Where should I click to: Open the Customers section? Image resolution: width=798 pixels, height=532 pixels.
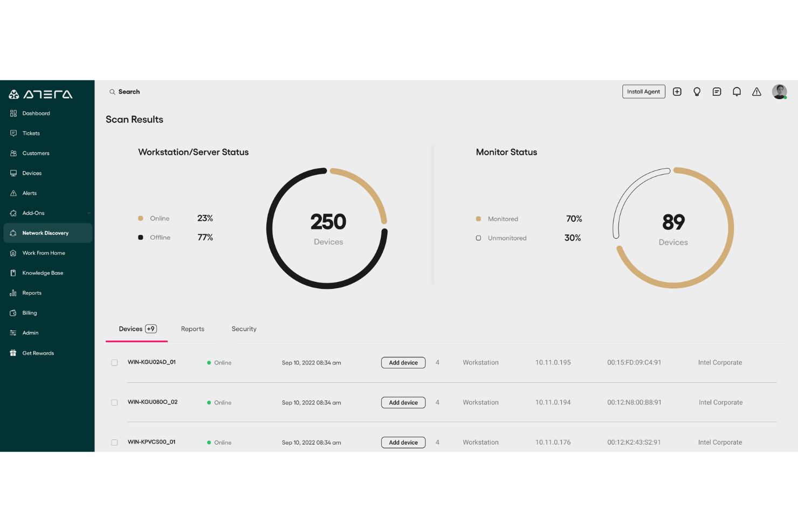(x=36, y=153)
